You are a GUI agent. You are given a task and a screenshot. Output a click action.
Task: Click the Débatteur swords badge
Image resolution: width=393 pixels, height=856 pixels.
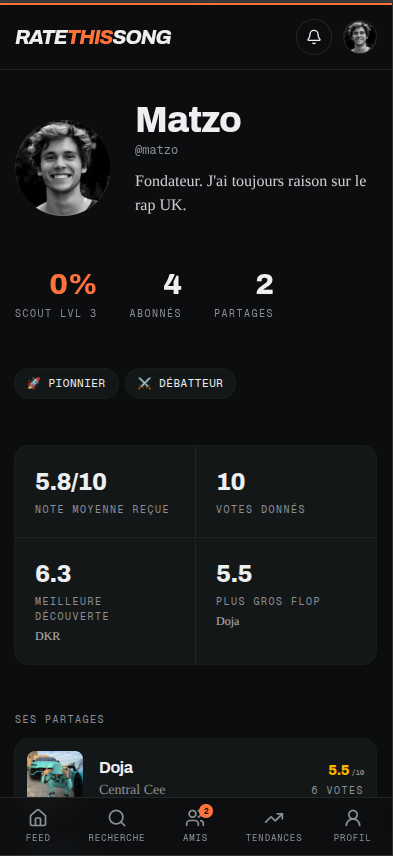[181, 383]
